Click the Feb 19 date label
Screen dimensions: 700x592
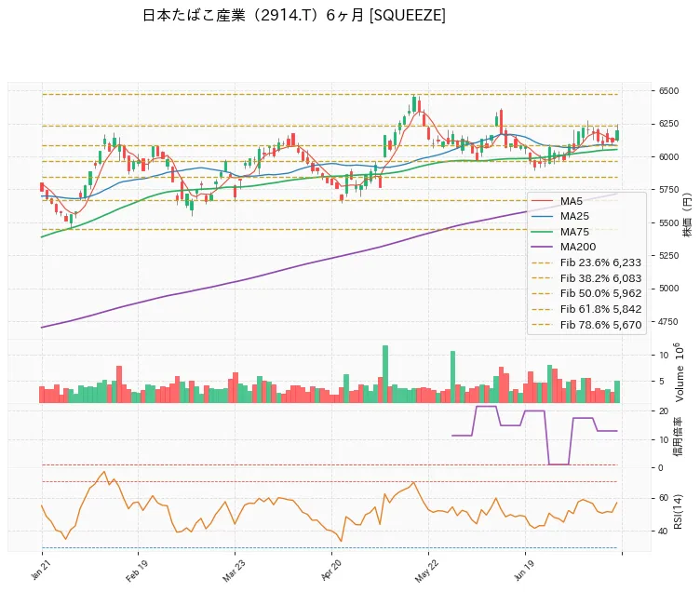pyautogui.click(x=136, y=571)
